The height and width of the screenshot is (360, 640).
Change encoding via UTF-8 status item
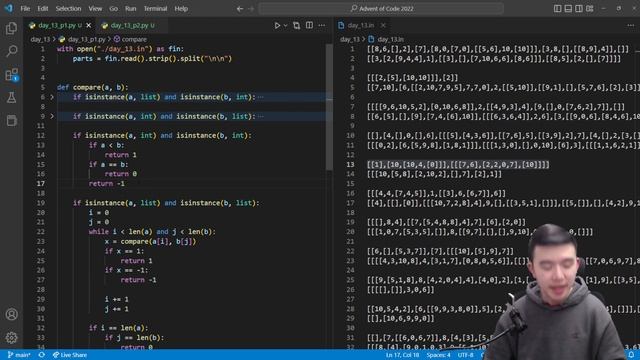coord(465,355)
